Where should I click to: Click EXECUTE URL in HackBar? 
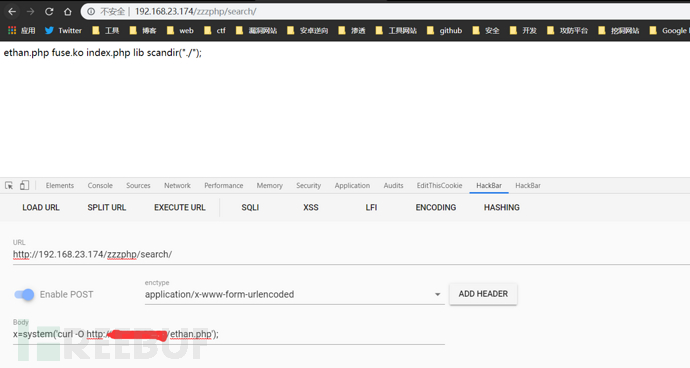pos(180,207)
